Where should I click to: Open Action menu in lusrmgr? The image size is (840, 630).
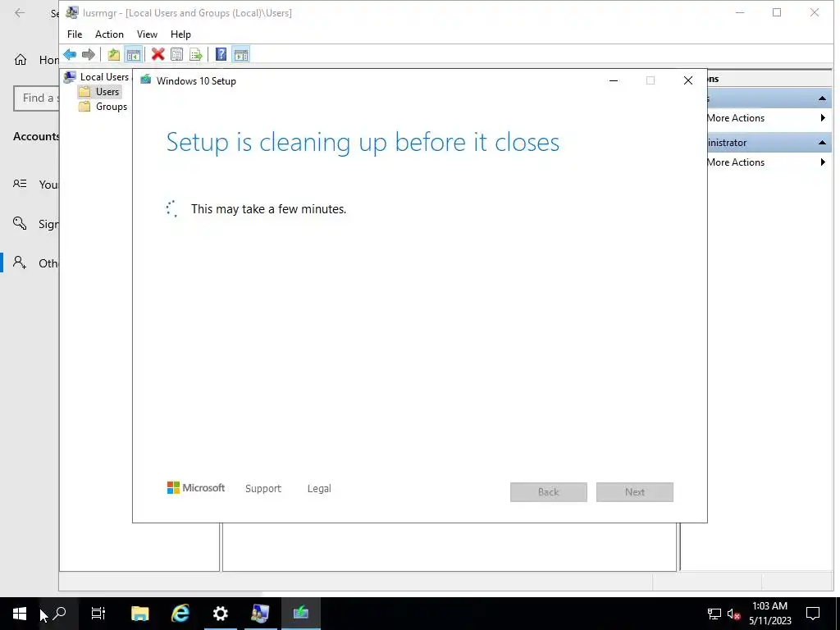109,34
